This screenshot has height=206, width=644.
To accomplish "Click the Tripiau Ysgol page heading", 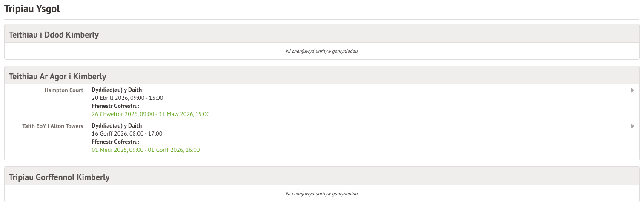I will [32, 9].
